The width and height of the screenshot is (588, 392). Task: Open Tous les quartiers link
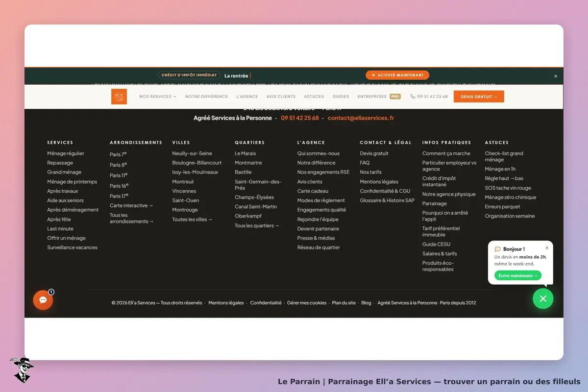[257, 225]
